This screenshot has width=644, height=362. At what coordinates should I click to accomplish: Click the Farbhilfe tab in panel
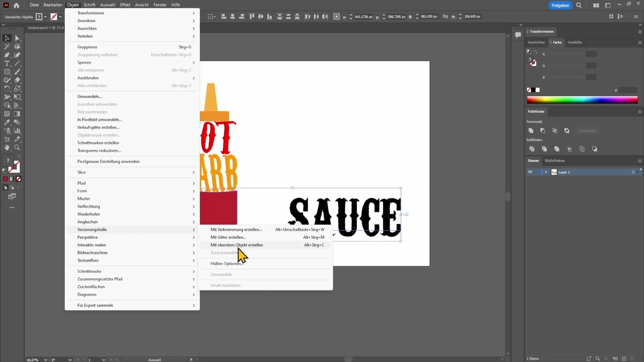pyautogui.click(x=575, y=42)
